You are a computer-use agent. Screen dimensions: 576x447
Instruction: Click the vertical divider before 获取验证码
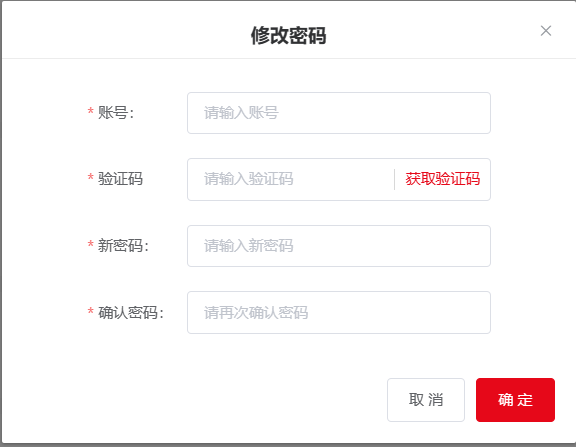click(395, 180)
